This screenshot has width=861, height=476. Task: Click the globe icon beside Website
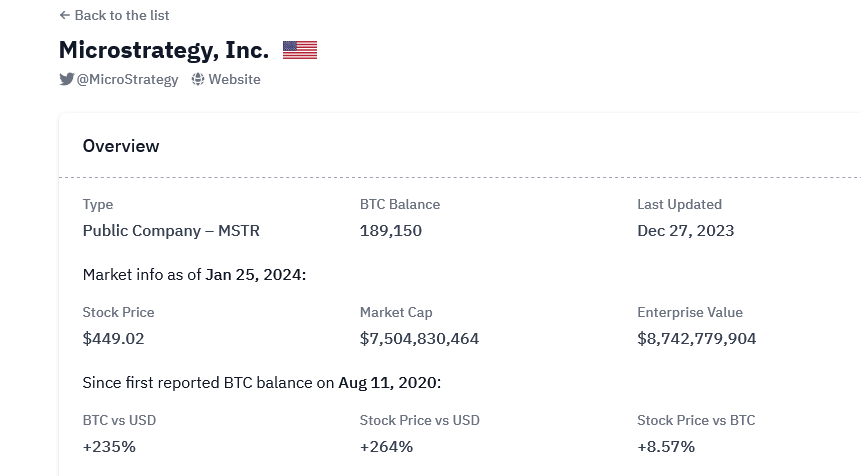tap(198, 79)
